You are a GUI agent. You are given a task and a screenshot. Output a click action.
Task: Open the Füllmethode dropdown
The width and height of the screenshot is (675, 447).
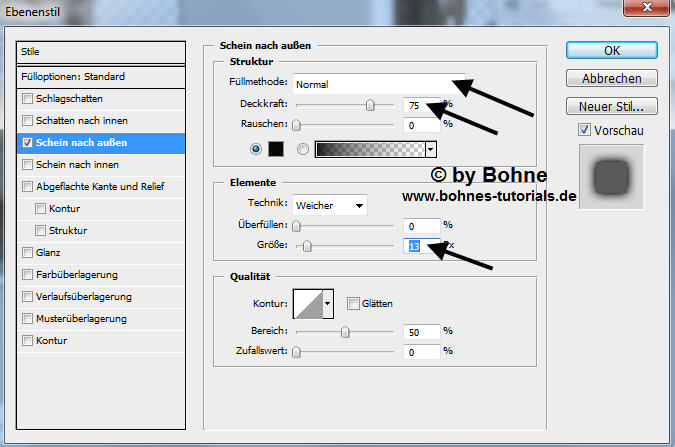point(370,84)
